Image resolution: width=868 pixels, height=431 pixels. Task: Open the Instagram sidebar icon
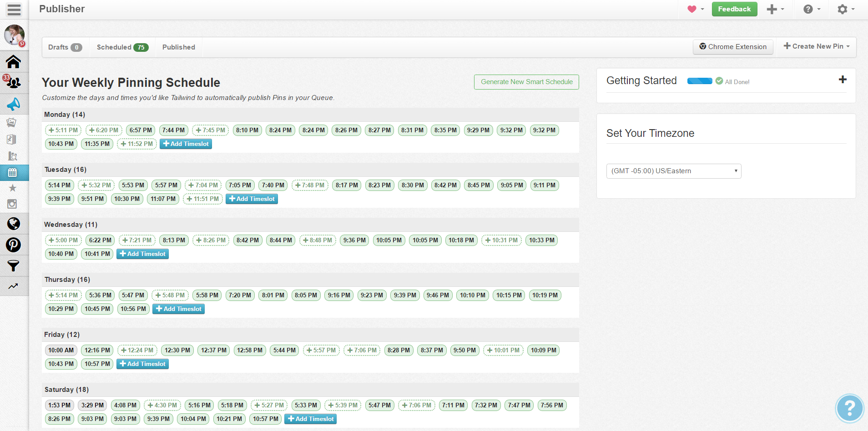pos(12,204)
